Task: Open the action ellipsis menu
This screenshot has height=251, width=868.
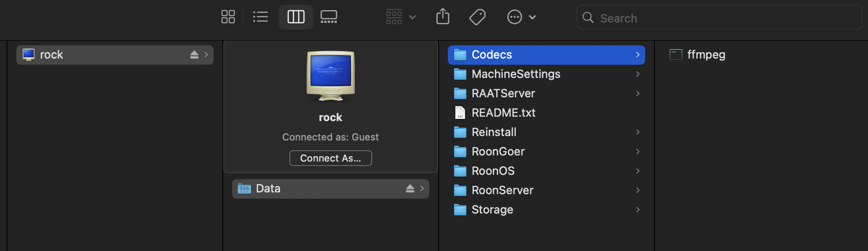Action: (521, 17)
